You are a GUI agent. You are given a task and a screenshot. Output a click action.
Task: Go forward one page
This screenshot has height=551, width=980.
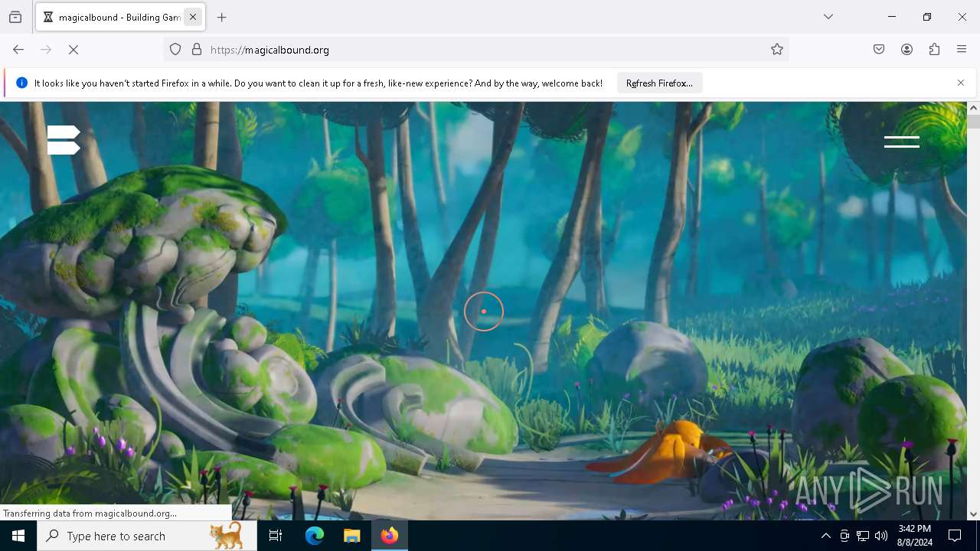click(x=46, y=50)
